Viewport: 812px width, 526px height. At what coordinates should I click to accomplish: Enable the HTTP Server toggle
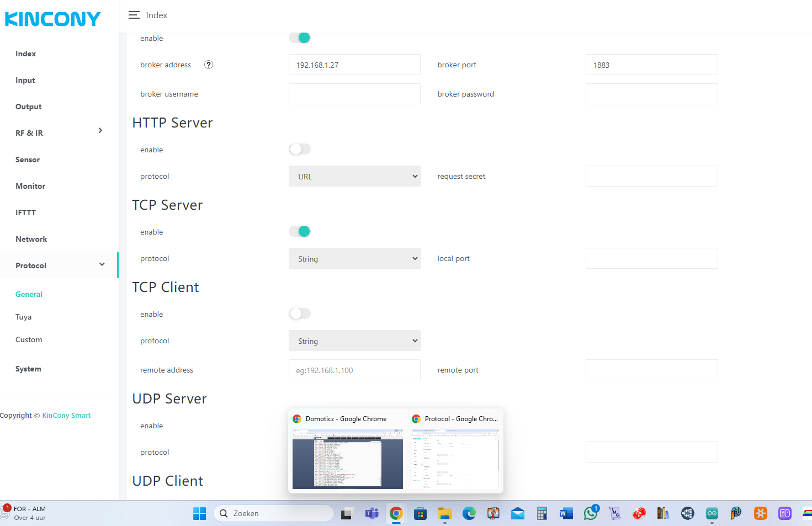(x=300, y=150)
